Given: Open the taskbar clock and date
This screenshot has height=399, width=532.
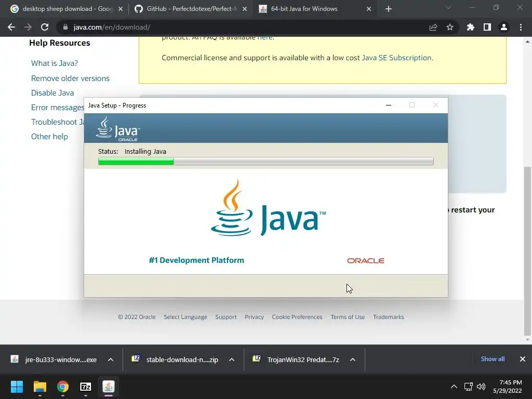Looking at the screenshot, I should pyautogui.click(x=507, y=387).
